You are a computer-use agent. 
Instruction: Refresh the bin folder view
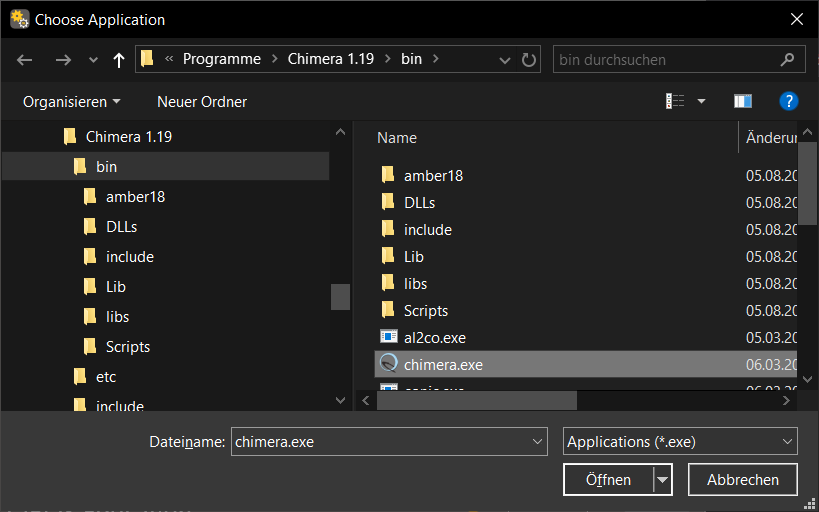pos(529,60)
